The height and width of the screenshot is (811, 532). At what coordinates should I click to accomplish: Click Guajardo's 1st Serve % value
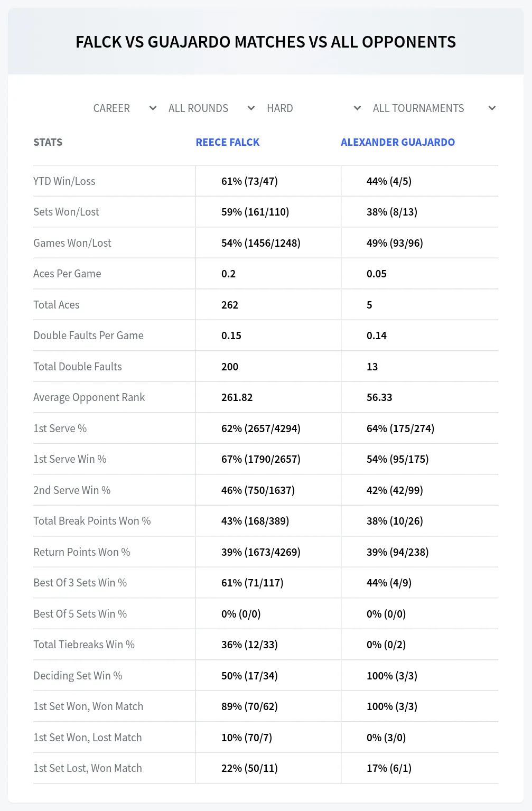pos(400,428)
